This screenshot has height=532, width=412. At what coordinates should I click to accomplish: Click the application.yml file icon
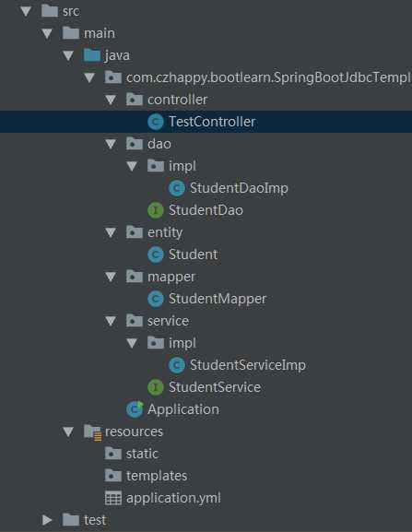point(113,498)
